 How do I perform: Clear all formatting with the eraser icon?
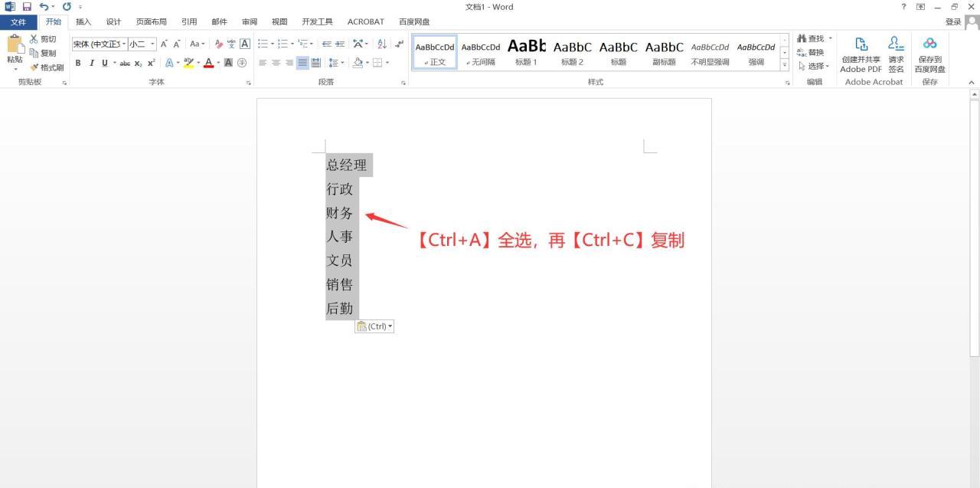pos(219,44)
